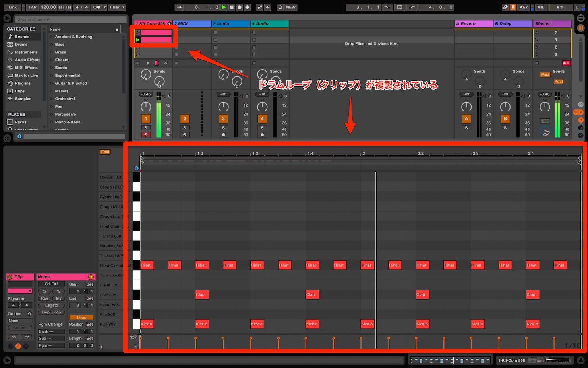Toggle track 3 Audio activator
Screen dimensions: 588x368
[223, 119]
